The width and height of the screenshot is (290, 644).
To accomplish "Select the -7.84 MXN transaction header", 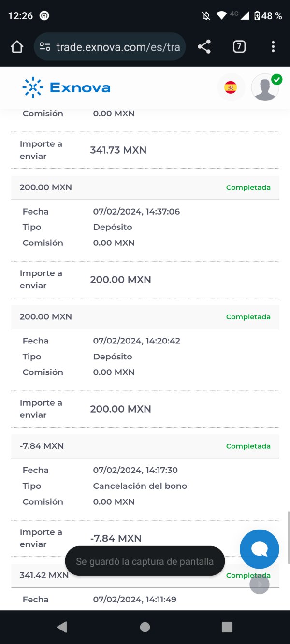I will click(x=42, y=446).
